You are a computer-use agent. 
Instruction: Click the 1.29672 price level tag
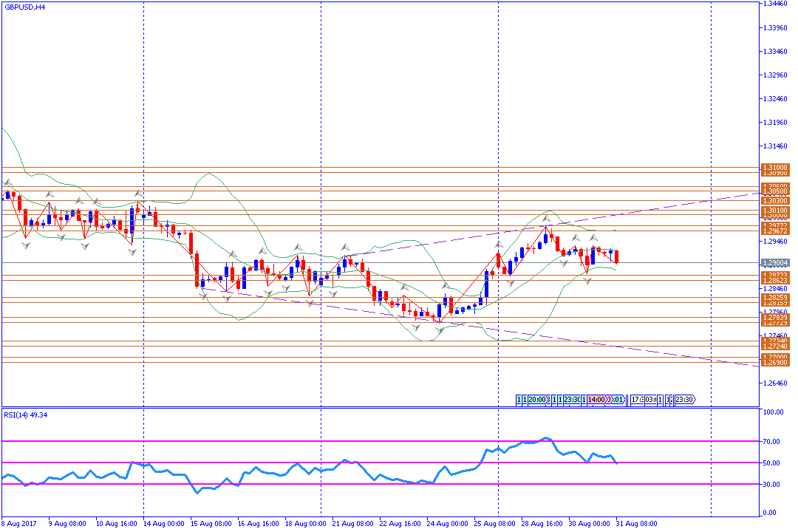(x=775, y=231)
